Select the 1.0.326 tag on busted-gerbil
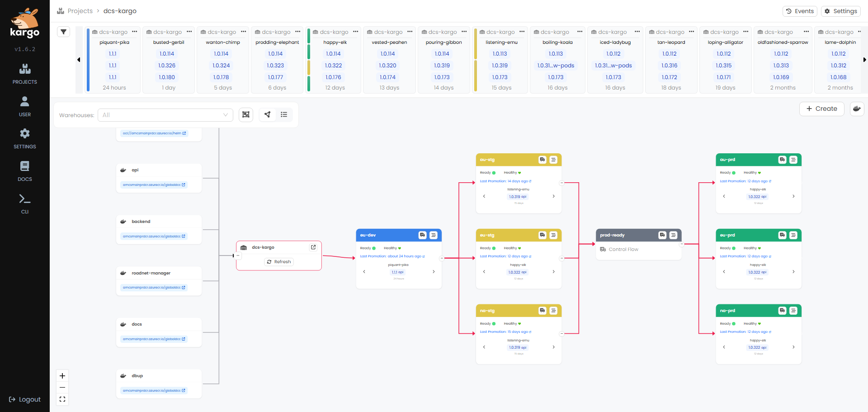The image size is (868, 412). point(167,66)
